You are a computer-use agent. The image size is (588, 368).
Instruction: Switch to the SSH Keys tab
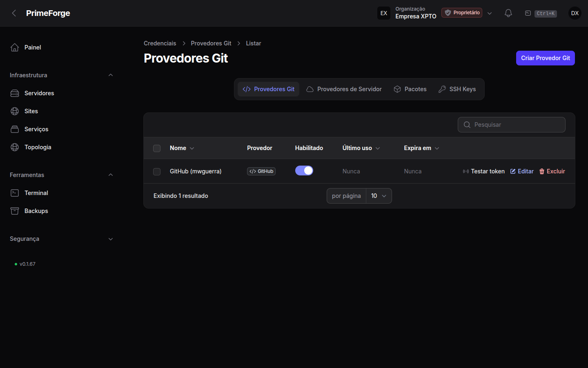(457, 89)
